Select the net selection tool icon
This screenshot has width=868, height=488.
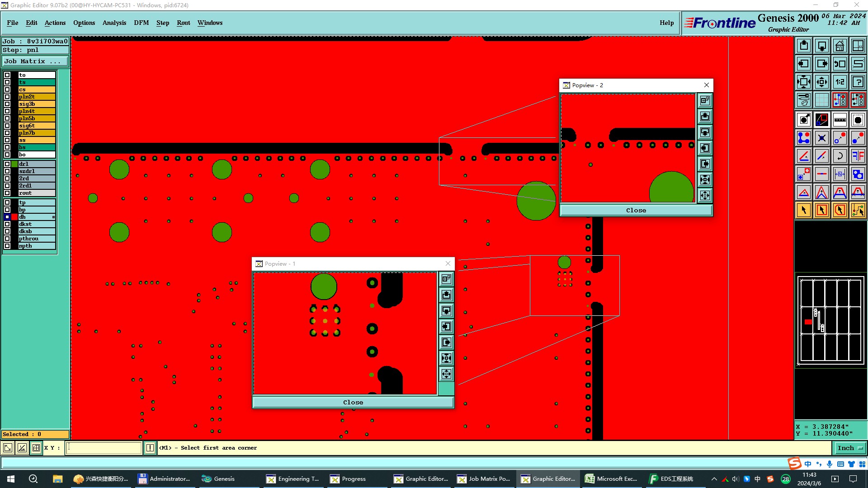(x=858, y=210)
